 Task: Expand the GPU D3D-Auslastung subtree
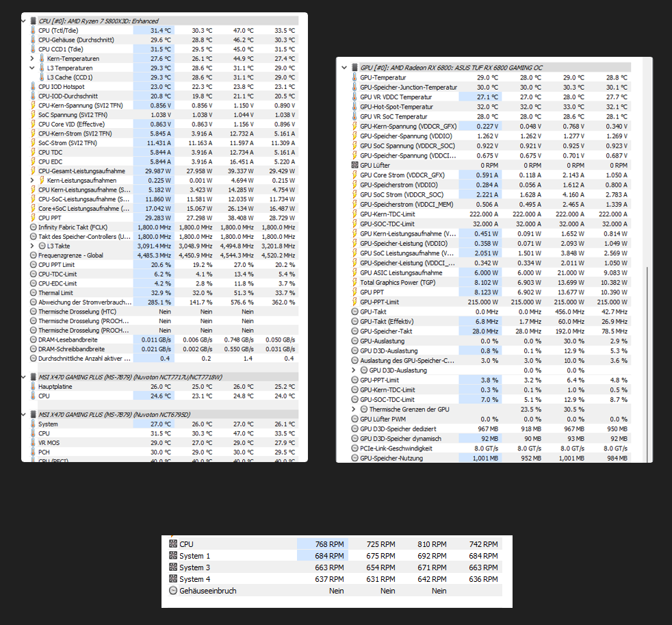[x=354, y=370]
